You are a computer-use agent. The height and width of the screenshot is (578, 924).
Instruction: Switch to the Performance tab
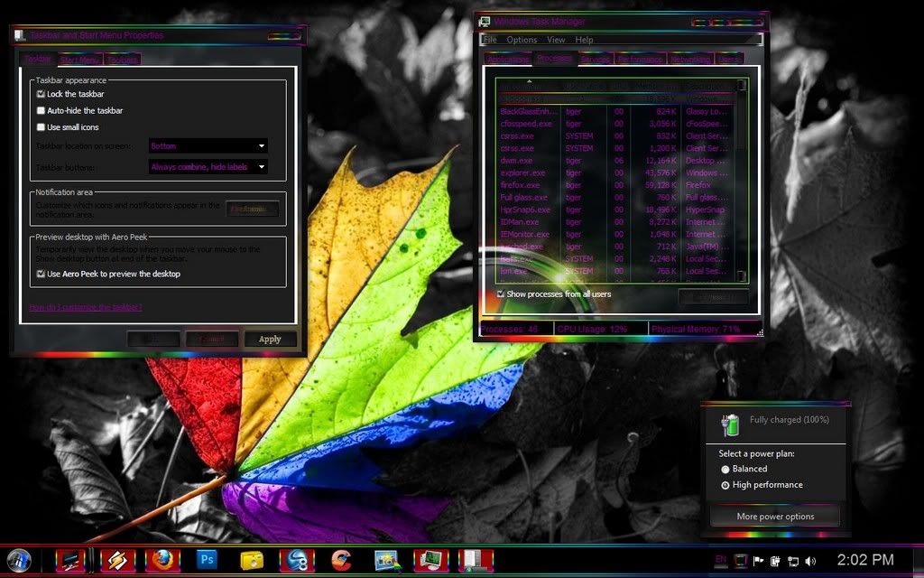[641, 60]
